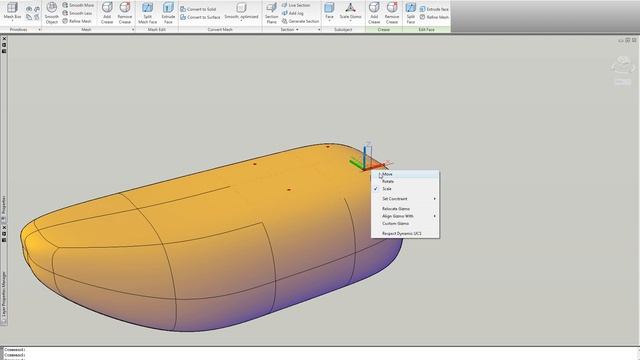This screenshot has height=360, width=640.
Task: Click the red X axis of gizmo
Action: point(376,166)
